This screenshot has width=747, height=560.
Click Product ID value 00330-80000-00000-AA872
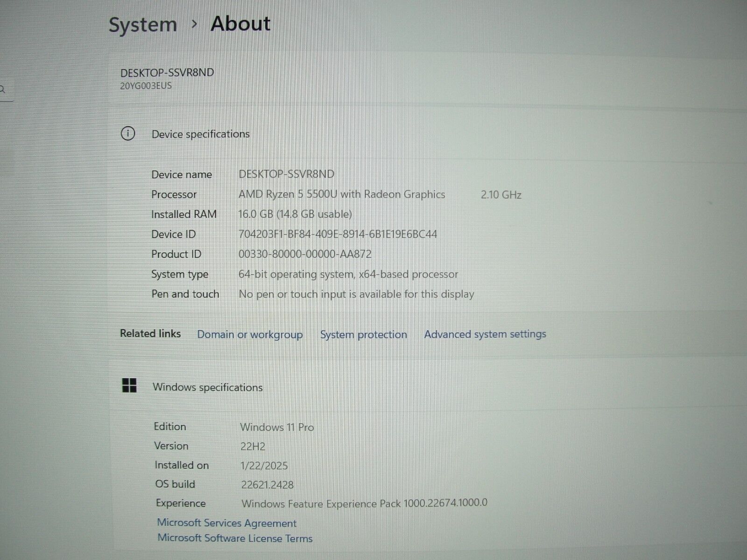(305, 254)
